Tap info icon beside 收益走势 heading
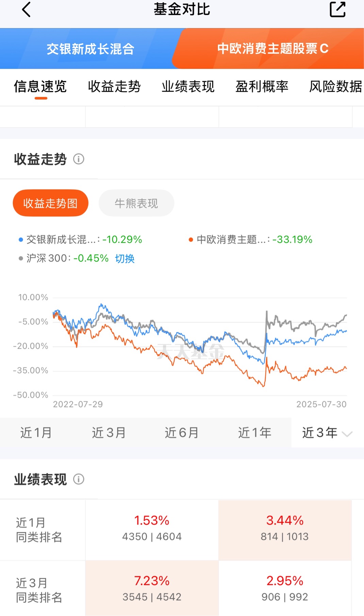 click(x=79, y=159)
